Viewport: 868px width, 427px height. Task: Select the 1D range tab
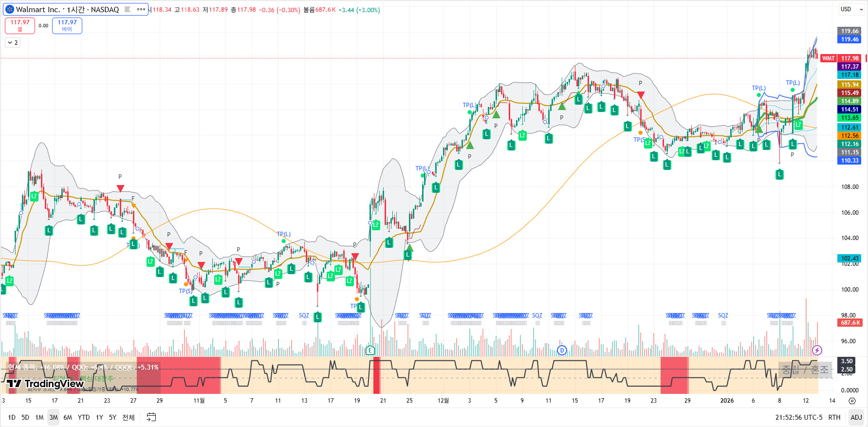tap(12, 417)
